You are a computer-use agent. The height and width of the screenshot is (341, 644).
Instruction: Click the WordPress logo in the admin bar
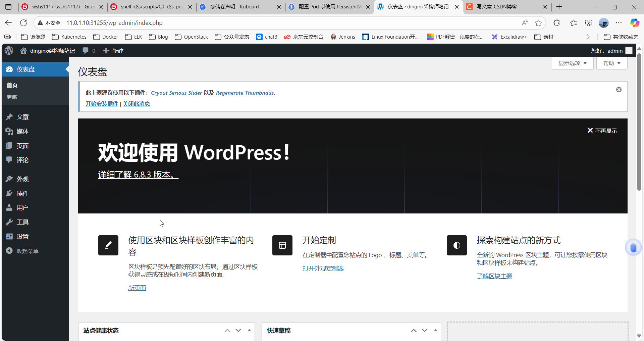click(9, 51)
